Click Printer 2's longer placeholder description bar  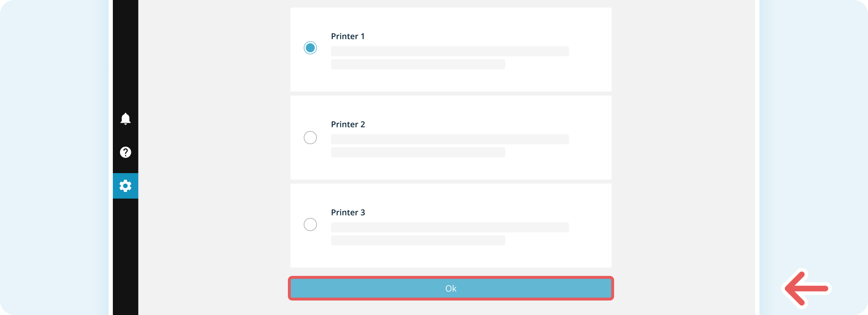450,139
